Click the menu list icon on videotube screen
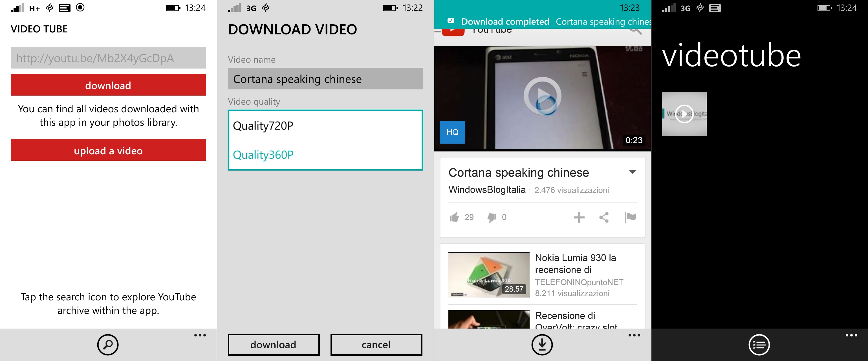 [x=759, y=344]
